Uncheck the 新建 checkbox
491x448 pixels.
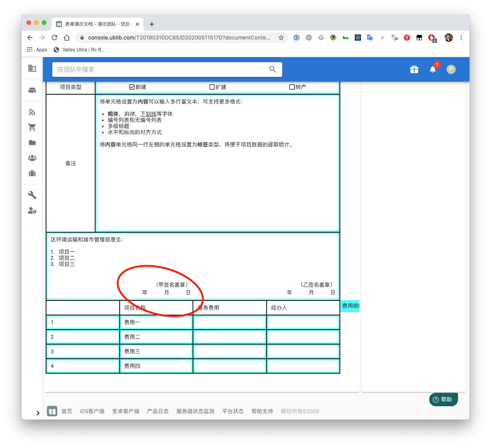coord(132,87)
